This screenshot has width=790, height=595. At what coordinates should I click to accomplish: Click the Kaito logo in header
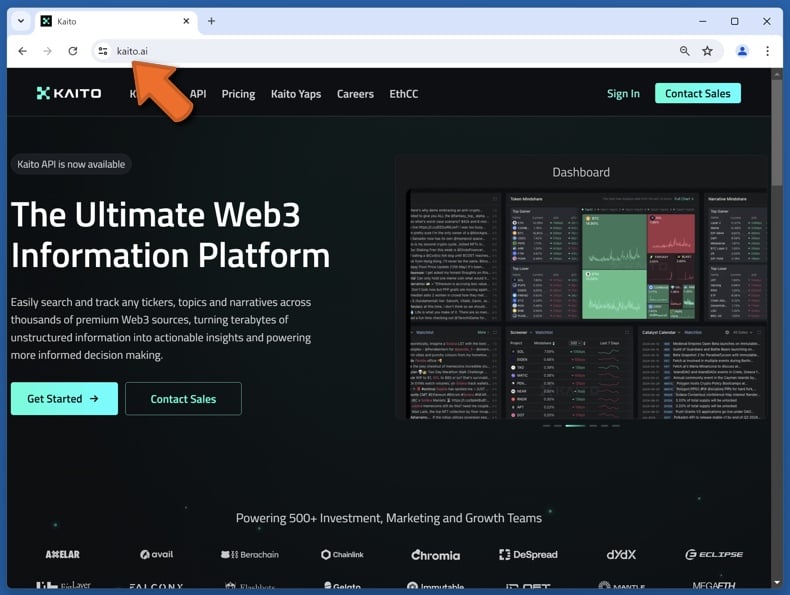69,93
